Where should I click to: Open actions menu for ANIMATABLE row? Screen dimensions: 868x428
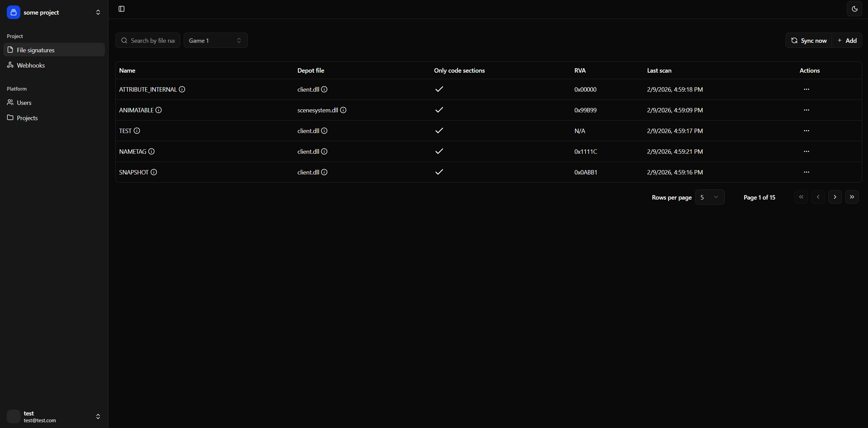pos(806,110)
